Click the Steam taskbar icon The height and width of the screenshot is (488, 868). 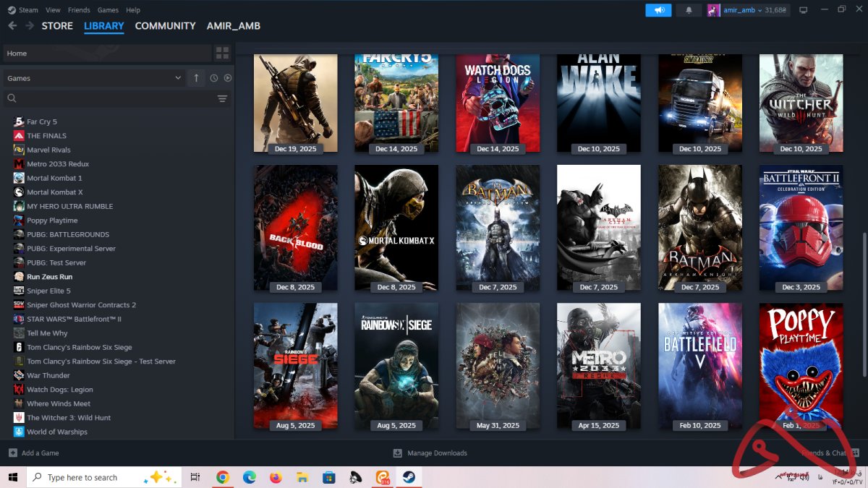tap(409, 477)
